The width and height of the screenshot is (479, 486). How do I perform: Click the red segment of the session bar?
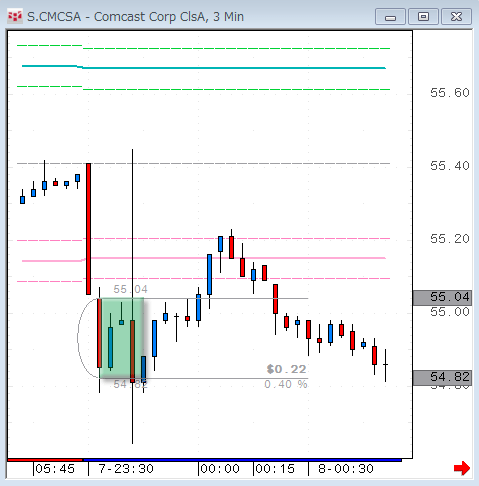pos(45,460)
